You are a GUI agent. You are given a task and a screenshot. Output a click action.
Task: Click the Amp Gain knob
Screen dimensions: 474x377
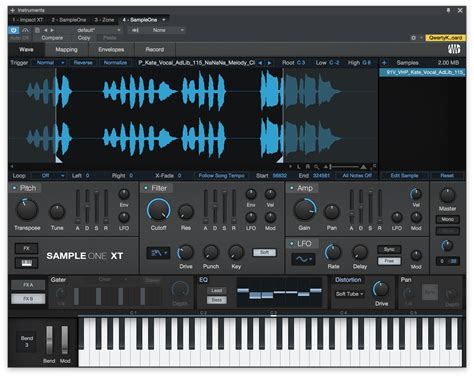[304, 210]
